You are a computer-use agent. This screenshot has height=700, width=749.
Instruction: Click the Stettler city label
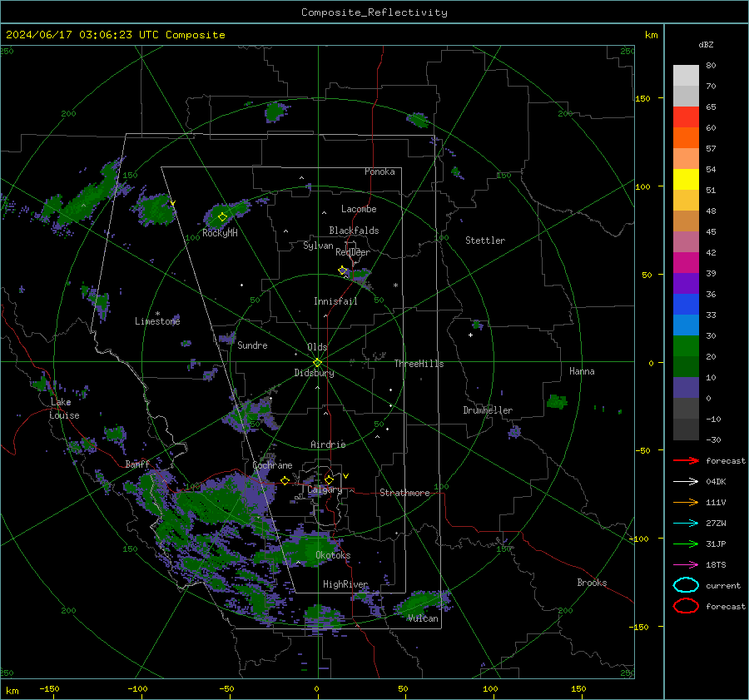coord(485,241)
